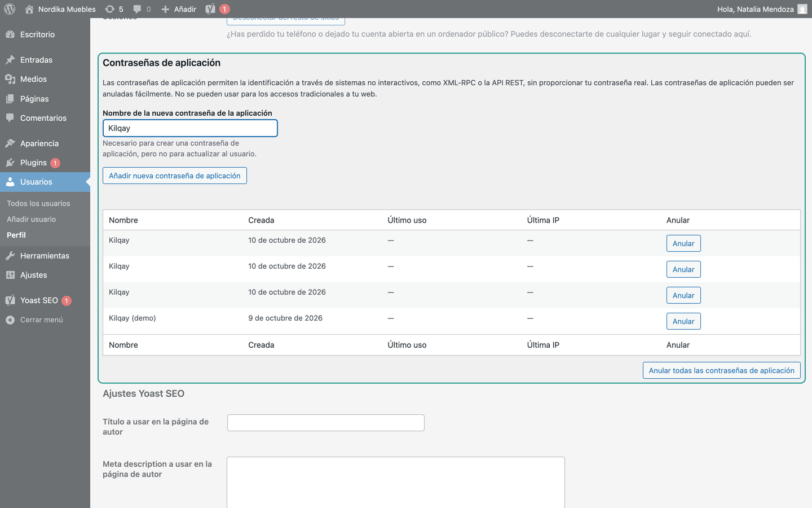Click Anular todas las contraseñas de aplicación
The height and width of the screenshot is (508, 812).
(x=722, y=370)
